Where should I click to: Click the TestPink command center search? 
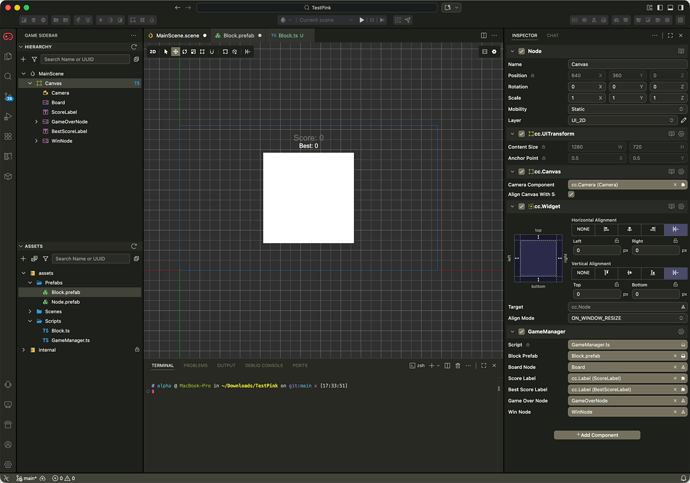point(317,7)
